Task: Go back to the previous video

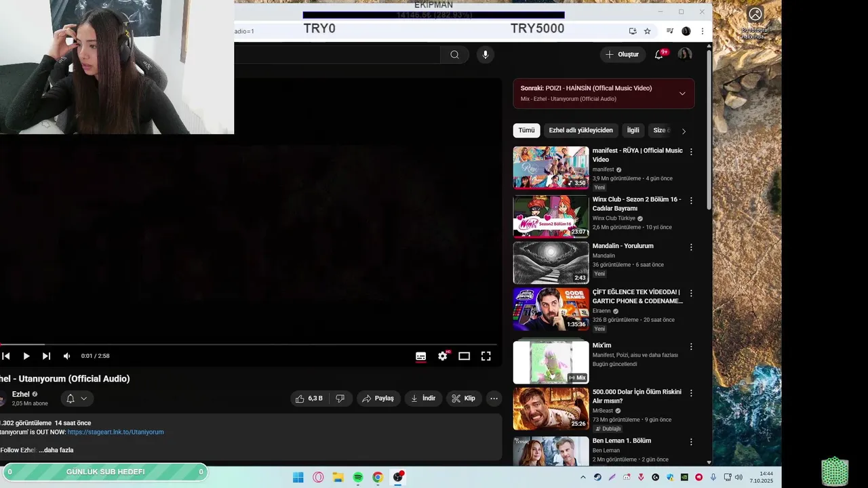Action: click(x=6, y=356)
